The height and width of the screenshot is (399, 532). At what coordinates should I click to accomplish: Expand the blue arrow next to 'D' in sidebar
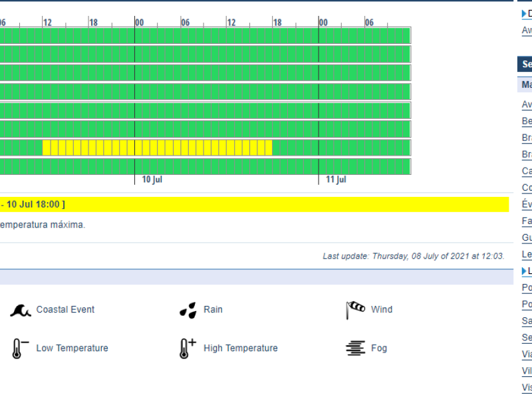click(x=524, y=13)
